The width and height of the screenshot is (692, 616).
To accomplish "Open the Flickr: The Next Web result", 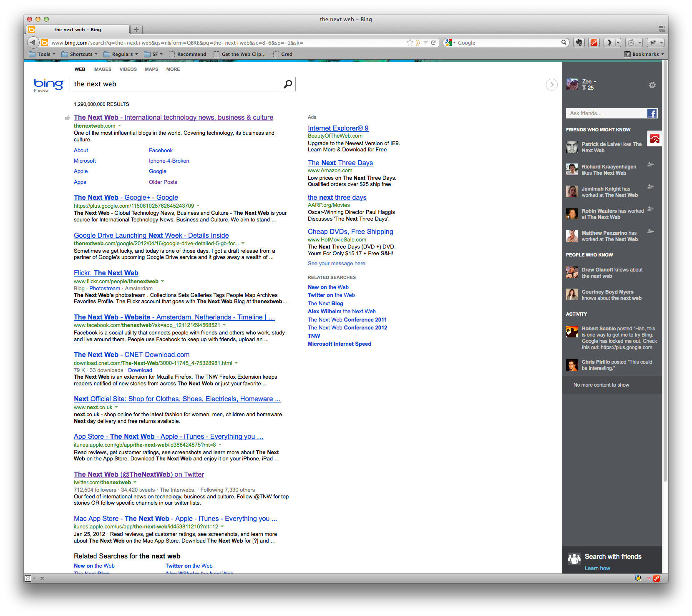I will point(106,273).
